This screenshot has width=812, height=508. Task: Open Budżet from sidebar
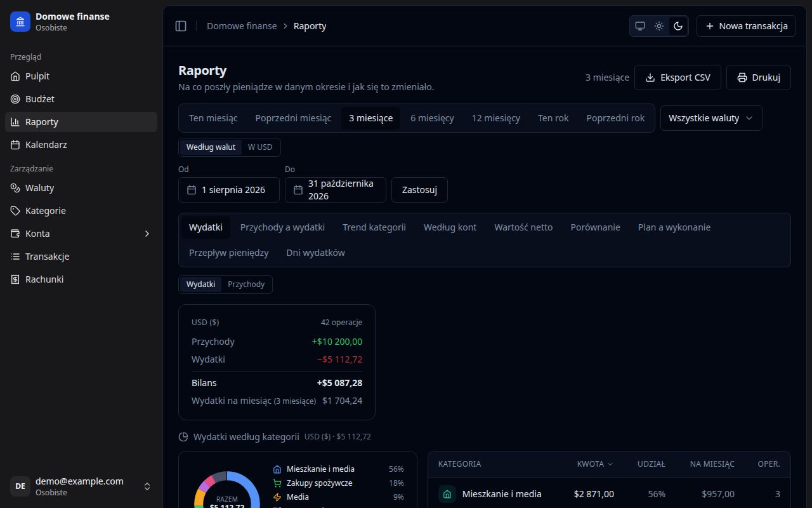point(81,99)
